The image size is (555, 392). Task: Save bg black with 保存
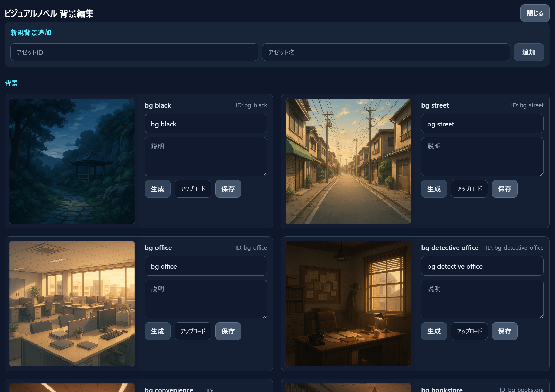pos(228,189)
